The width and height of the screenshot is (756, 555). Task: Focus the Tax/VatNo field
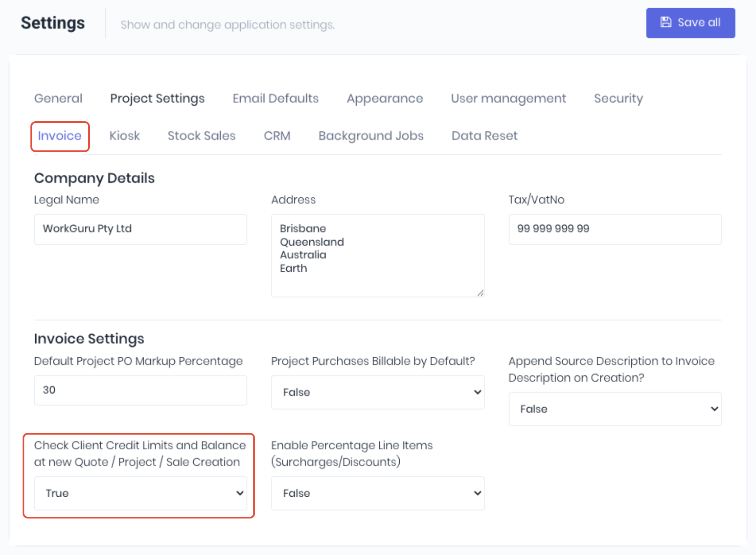tap(615, 229)
